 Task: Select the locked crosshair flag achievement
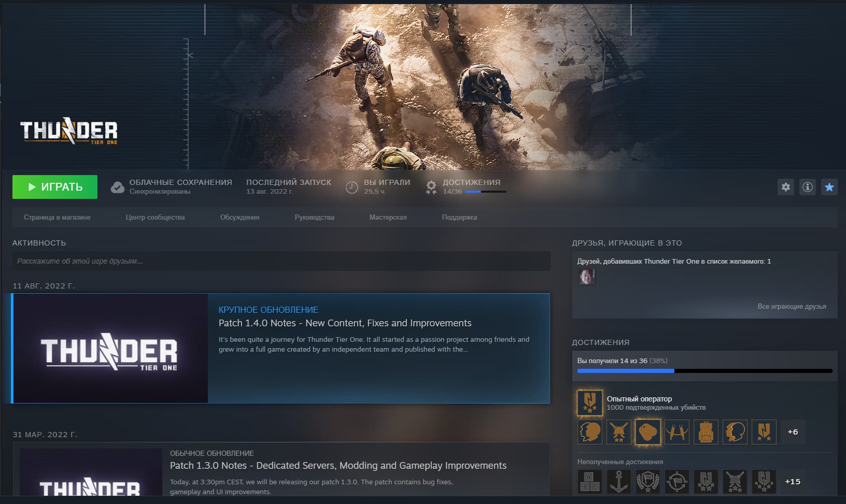677,482
